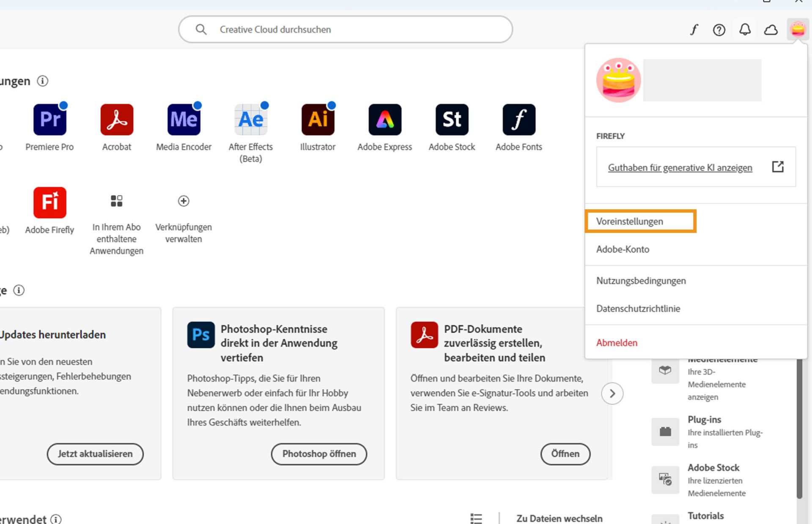
Task: Click the Creative Cloud search field
Action: tap(345, 30)
